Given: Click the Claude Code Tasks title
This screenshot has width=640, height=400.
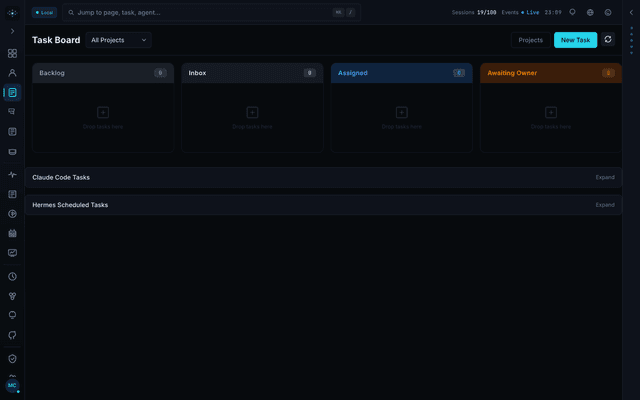Looking at the screenshot, I should click(61, 178).
